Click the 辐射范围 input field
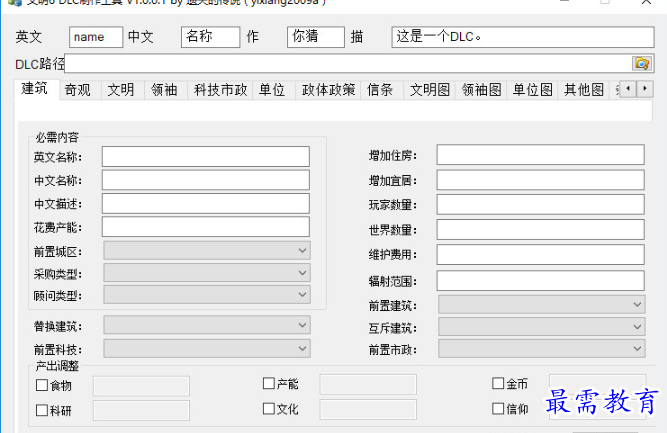667x433 pixels. coord(541,281)
